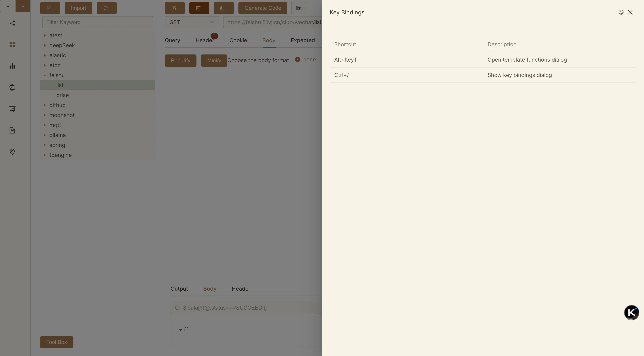Click the Minify button
Viewport: 644px width, 356px height.
click(214, 61)
